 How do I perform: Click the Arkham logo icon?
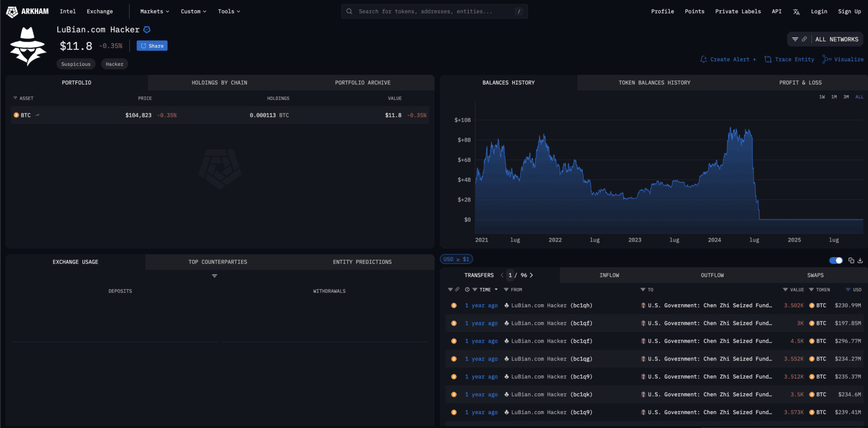coord(12,12)
